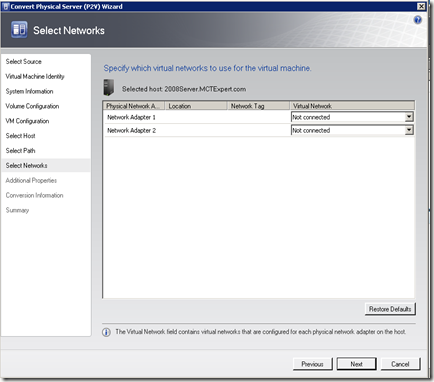
Task: Select the Network Adapter 1 row
Action: point(259,117)
